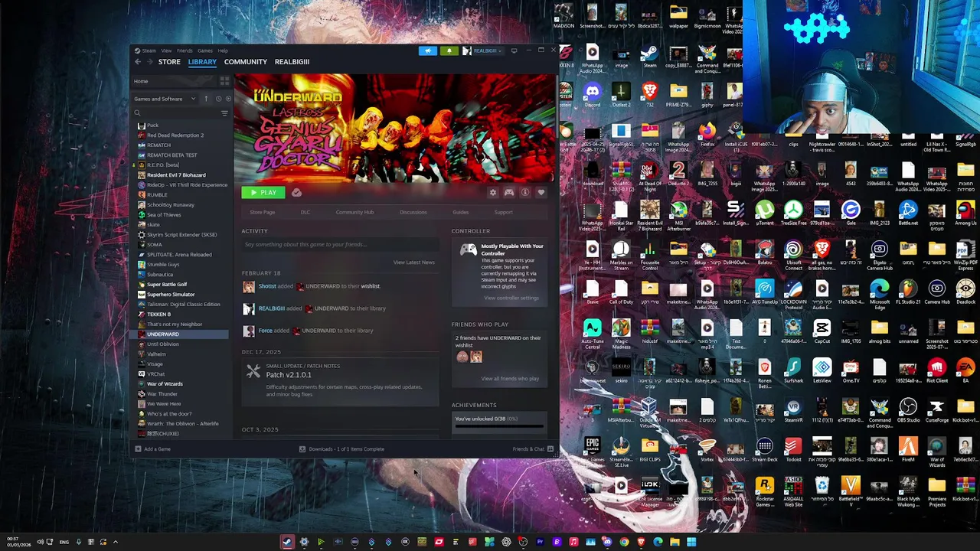This screenshot has height=551, width=980.
Task: Open the Discussions link
Action: [413, 213]
